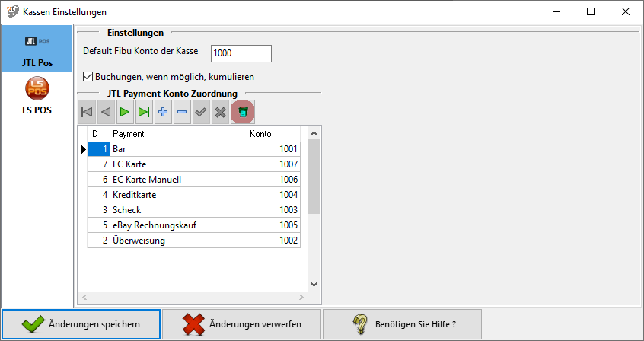
Task: Click 'Änderungen verwerfen' button
Action: coord(241,324)
